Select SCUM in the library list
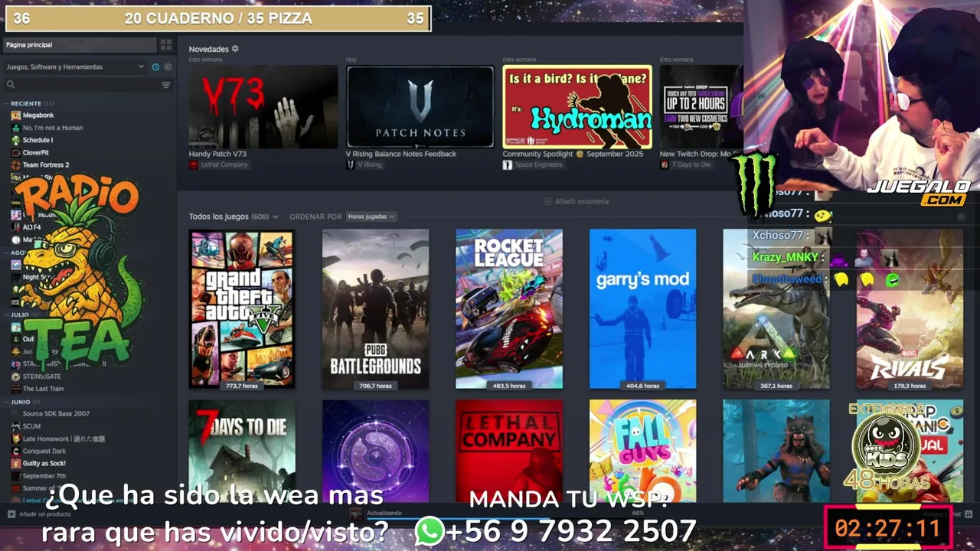Viewport: 980px width, 551px height. point(31,426)
